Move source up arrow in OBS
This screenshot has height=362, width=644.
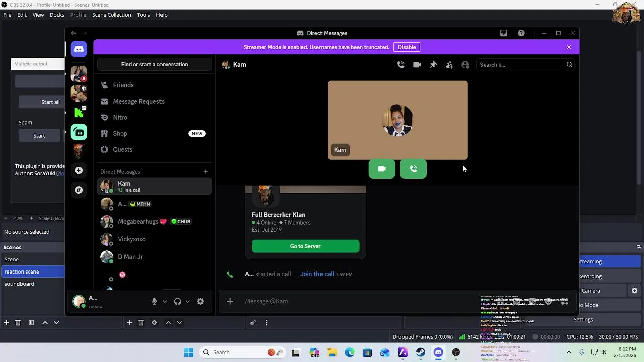(x=168, y=323)
